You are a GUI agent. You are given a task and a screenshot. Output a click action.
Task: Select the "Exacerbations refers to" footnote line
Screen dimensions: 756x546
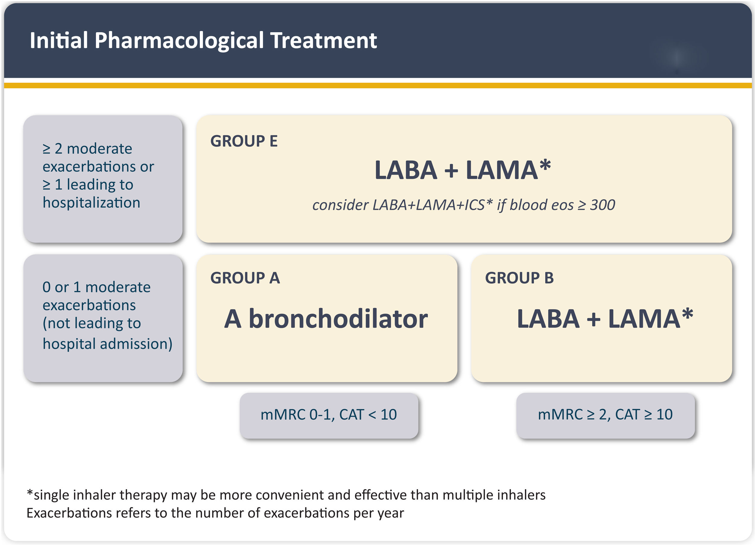(215, 513)
